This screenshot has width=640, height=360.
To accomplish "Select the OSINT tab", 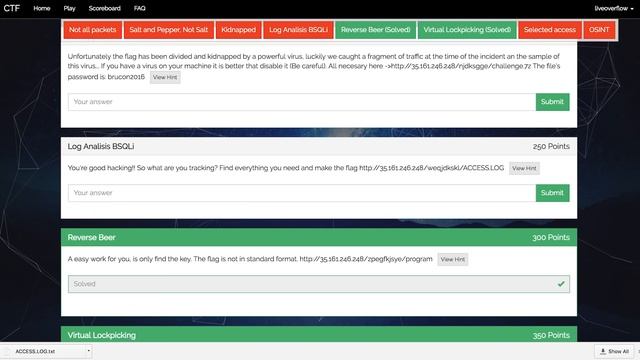I will coord(599,30).
